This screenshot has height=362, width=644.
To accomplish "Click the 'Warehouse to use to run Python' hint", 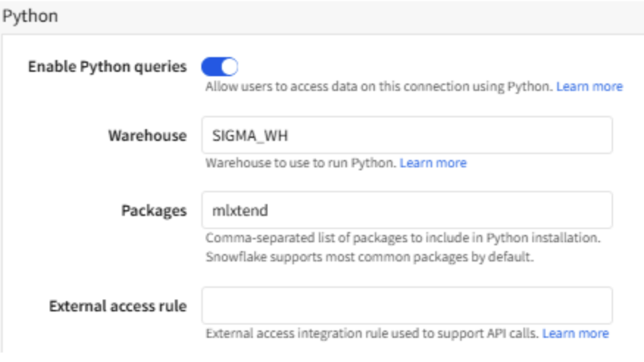I will [x=301, y=163].
